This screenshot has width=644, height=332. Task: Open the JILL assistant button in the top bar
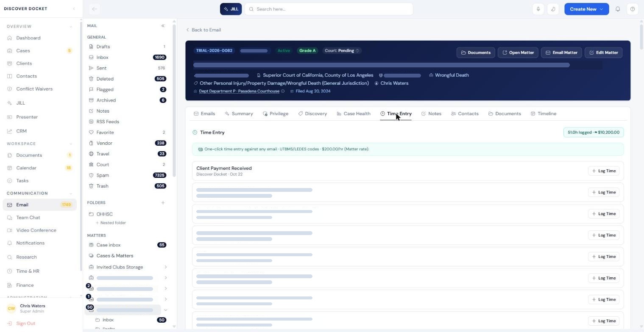pyautogui.click(x=231, y=9)
